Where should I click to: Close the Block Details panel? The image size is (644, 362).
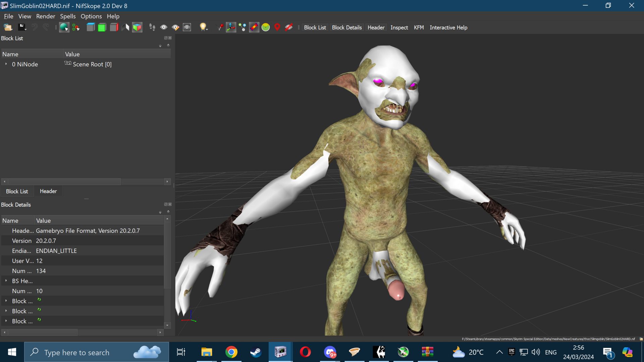pyautogui.click(x=170, y=204)
